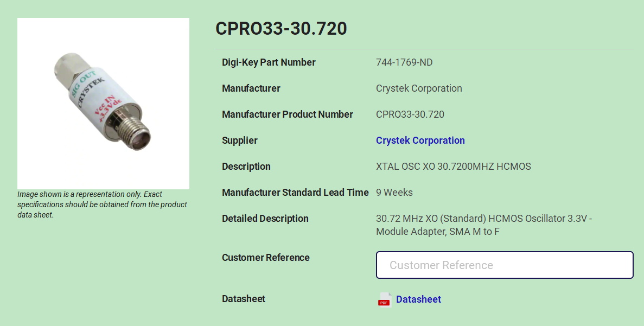Click the product image of the oscillator
Screen dimensions: 644x326
click(103, 103)
